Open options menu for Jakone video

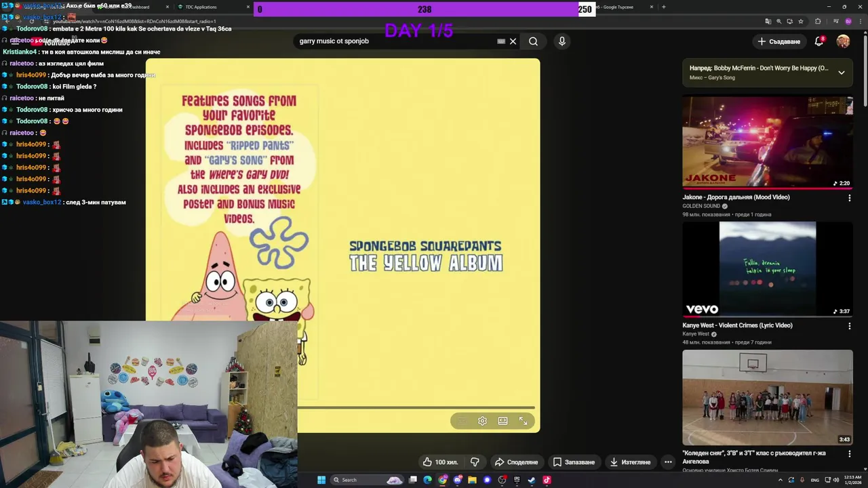[x=849, y=198]
